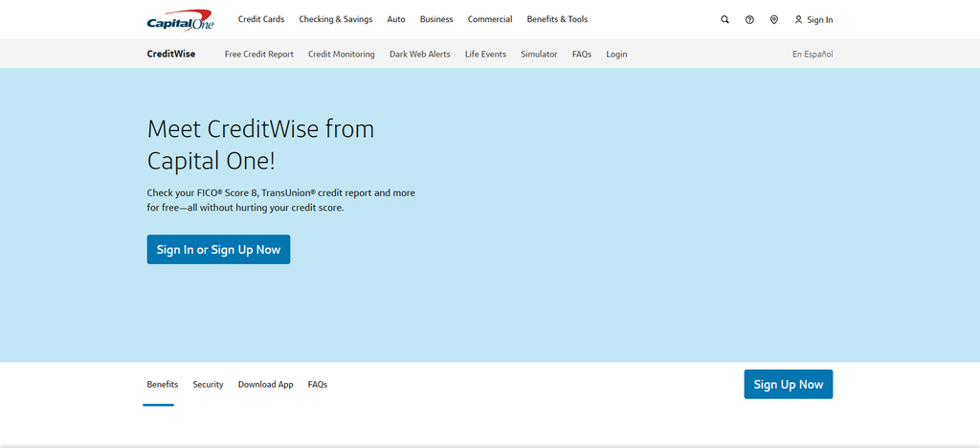Open the Commercial menu
980x448 pixels.
coord(490,19)
